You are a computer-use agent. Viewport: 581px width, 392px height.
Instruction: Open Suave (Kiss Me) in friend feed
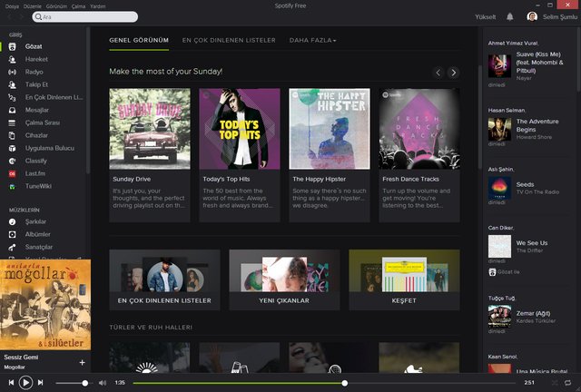click(x=539, y=63)
